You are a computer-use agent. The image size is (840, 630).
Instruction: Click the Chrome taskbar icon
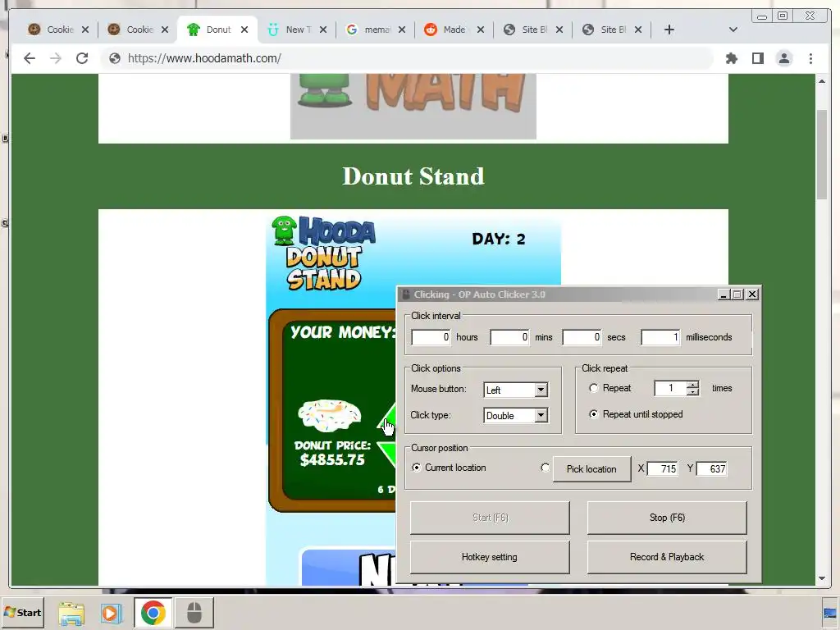[153, 612]
